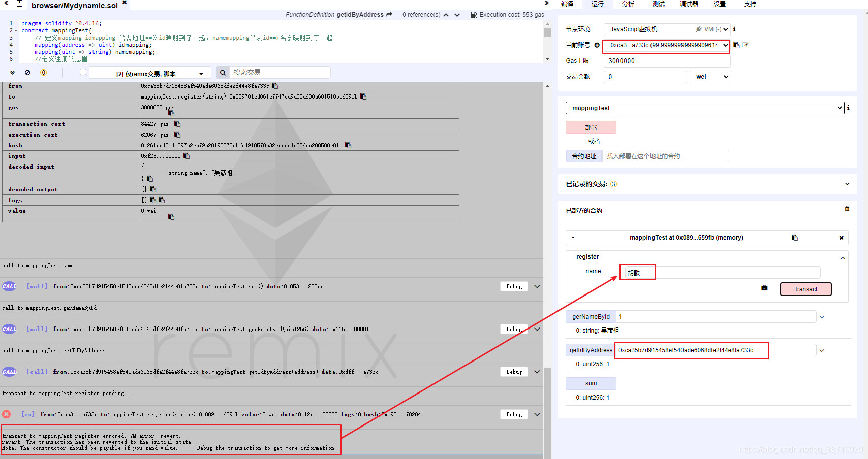Copy the execution cost value
868x459 pixels.
click(177, 135)
